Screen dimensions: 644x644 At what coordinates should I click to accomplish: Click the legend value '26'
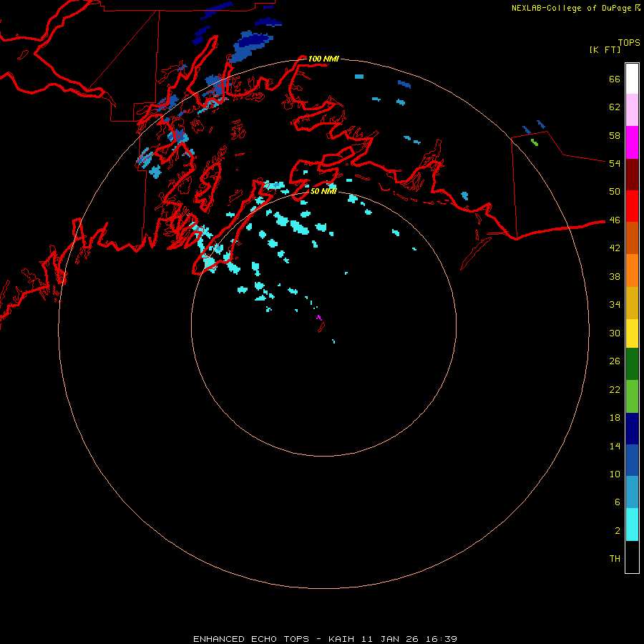(x=615, y=361)
